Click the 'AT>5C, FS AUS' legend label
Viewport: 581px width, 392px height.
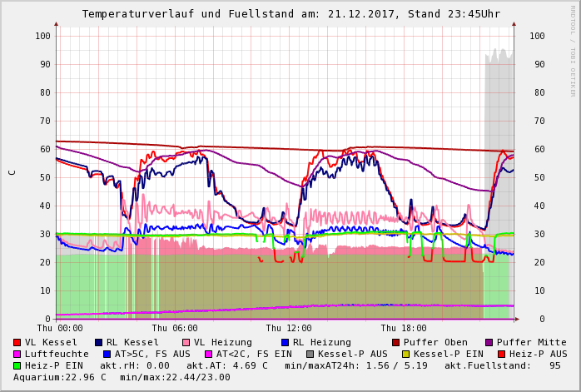152,354
